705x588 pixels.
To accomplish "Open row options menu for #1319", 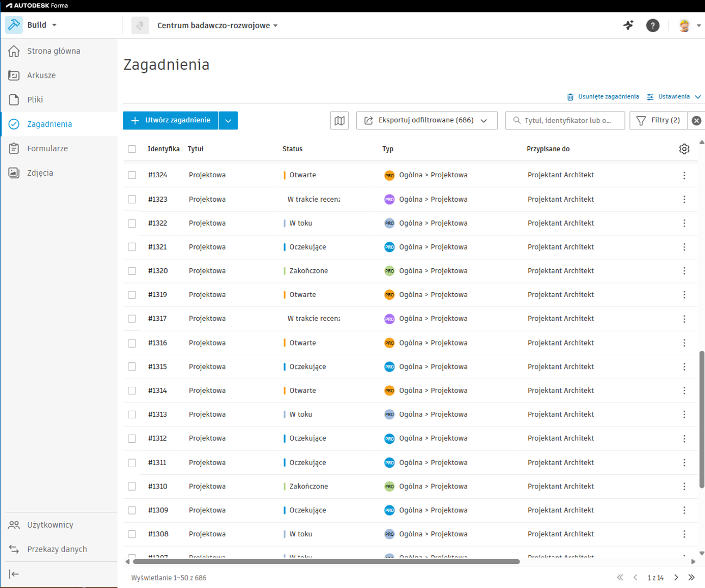I will point(684,295).
